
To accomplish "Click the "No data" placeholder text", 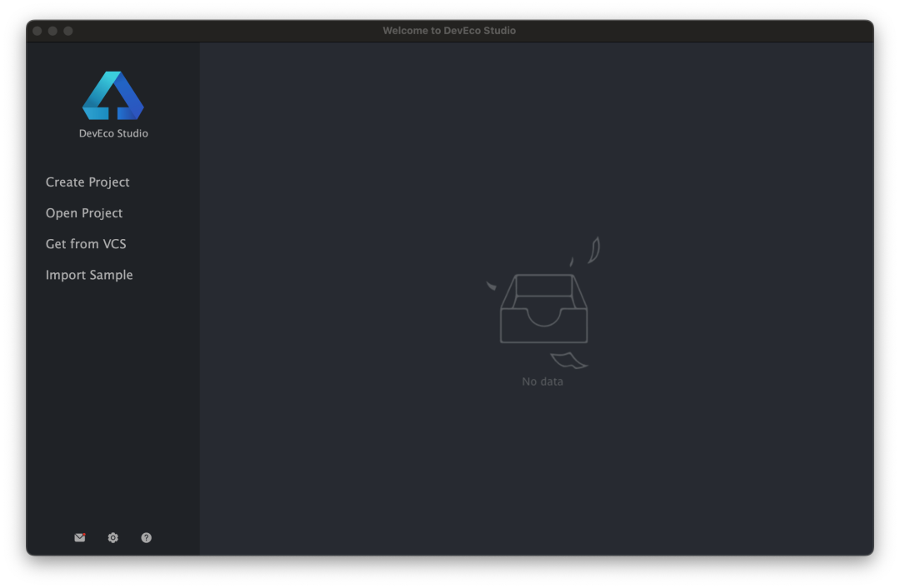I will 542,381.
